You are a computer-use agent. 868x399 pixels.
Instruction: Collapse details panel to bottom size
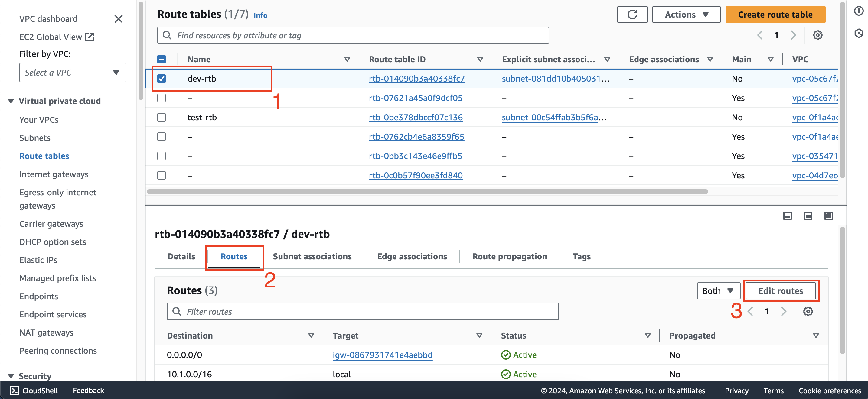tap(788, 216)
